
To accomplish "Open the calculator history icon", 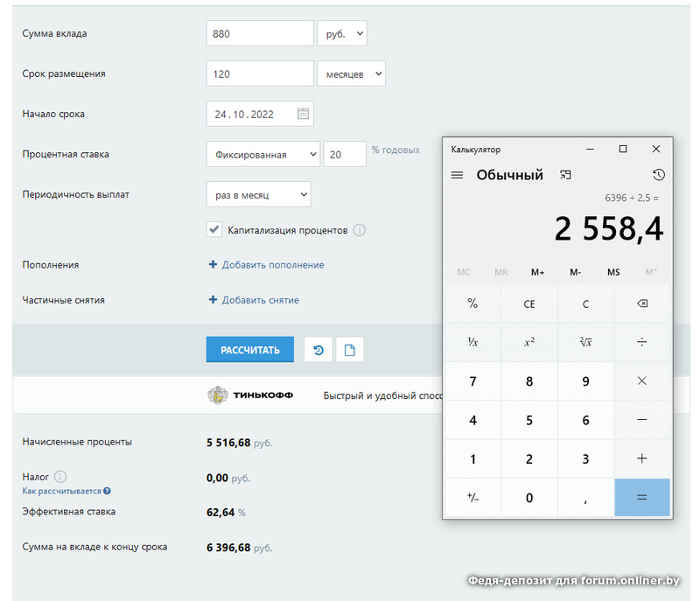I will 659,175.
